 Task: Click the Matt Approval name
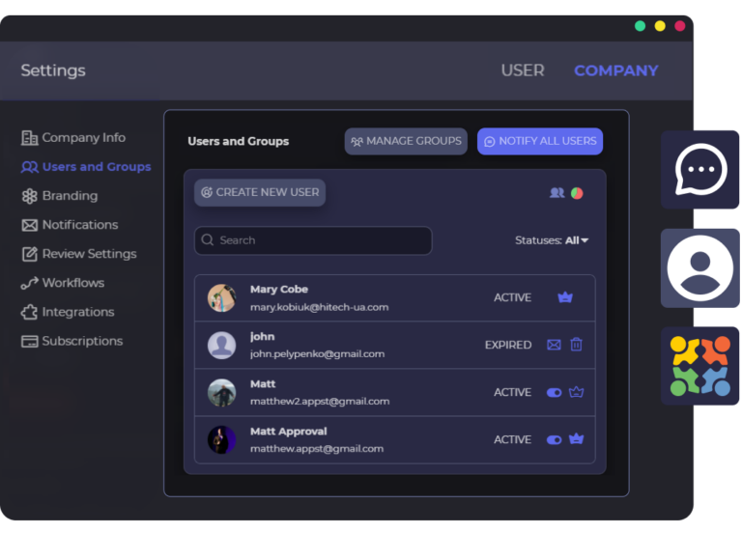click(x=288, y=432)
